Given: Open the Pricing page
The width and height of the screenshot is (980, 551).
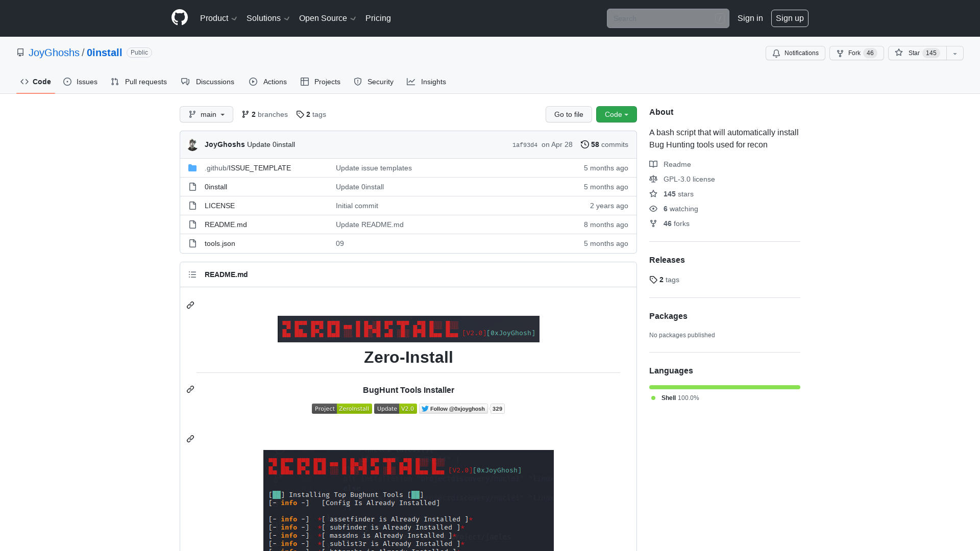Looking at the screenshot, I should (x=378, y=18).
